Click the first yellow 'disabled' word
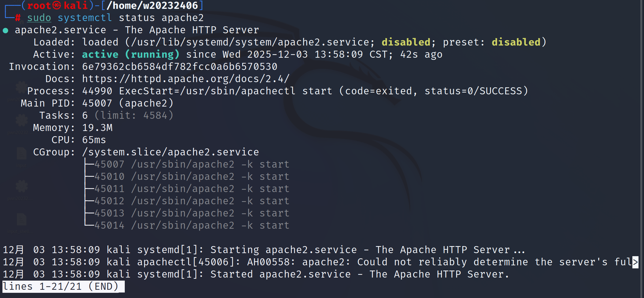The width and height of the screenshot is (644, 298). click(x=406, y=42)
